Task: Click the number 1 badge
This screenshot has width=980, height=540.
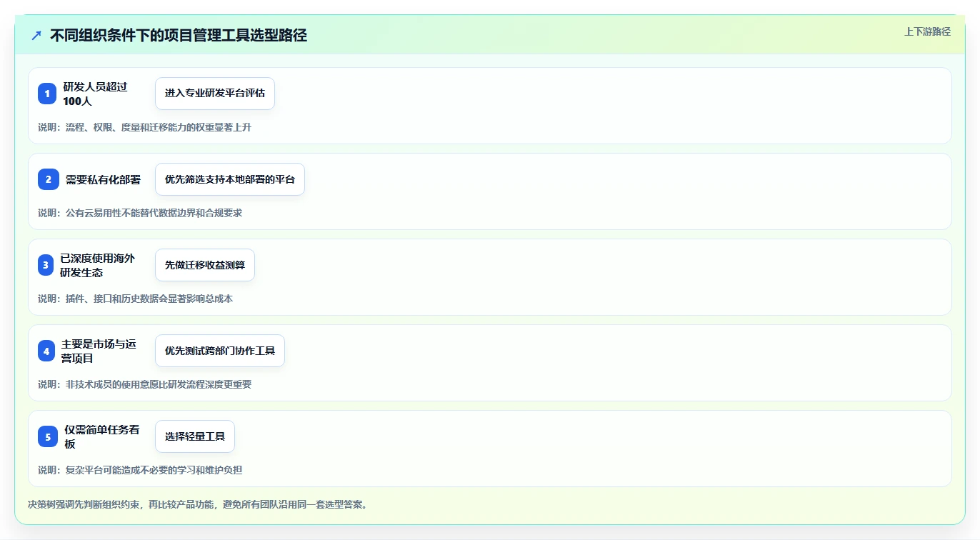Action: (47, 94)
